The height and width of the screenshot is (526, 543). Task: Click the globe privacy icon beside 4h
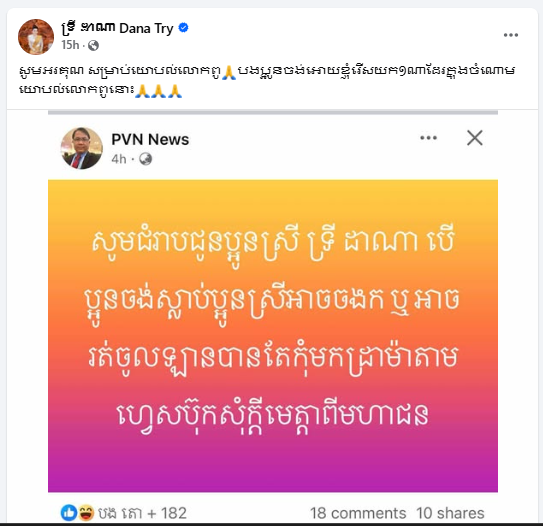145,159
